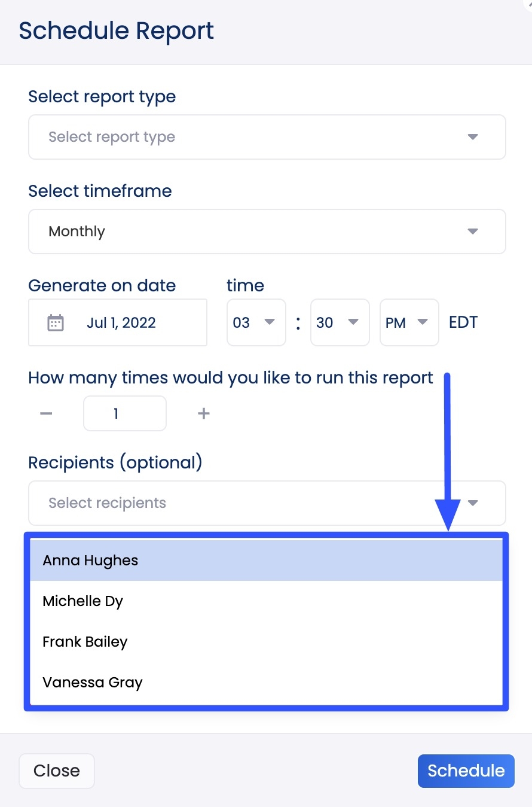Open the Select report type dropdown
The image size is (532, 807).
point(267,137)
